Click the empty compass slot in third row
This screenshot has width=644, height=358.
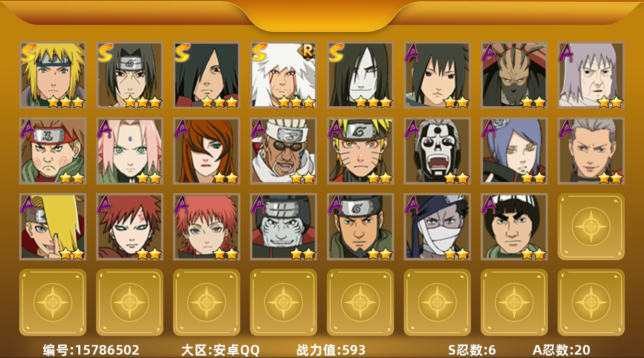tap(591, 227)
